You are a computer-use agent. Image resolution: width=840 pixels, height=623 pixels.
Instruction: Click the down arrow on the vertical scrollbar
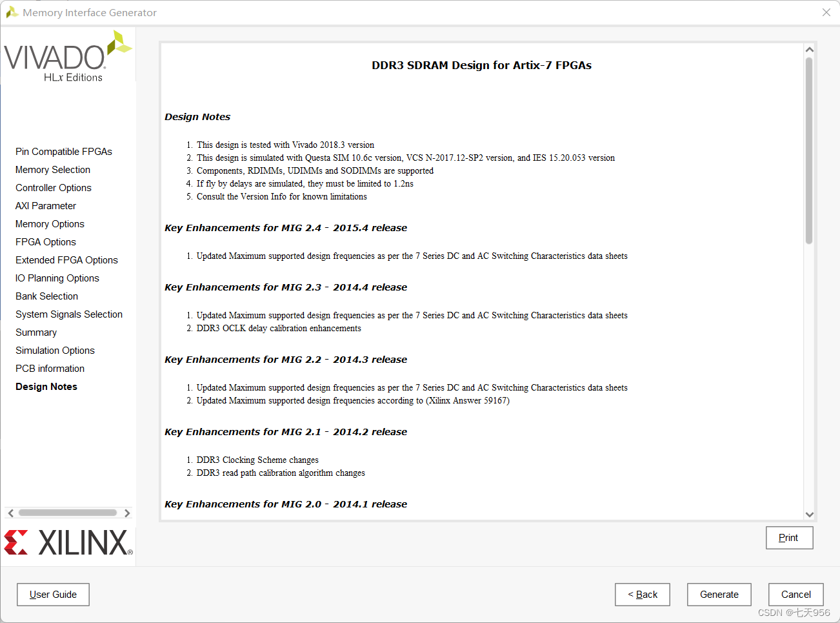point(810,514)
